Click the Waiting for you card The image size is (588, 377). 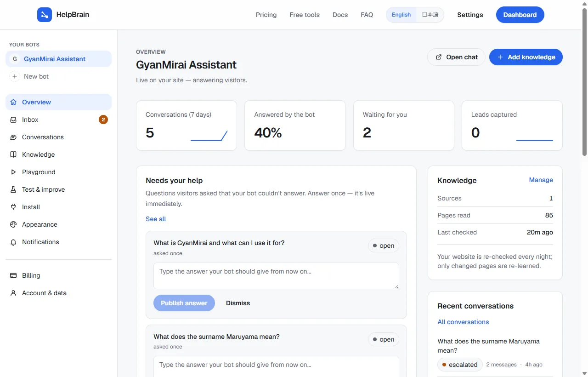tap(404, 126)
